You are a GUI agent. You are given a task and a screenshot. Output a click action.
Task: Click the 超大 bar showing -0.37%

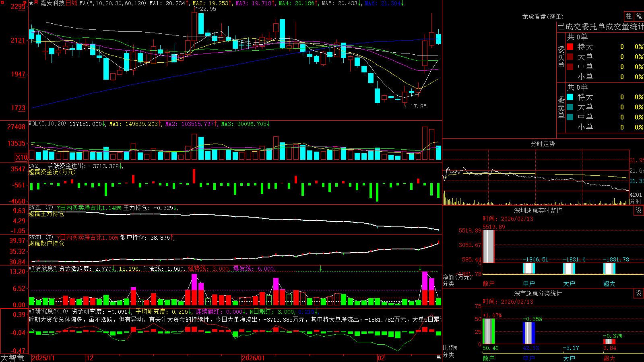point(609,342)
